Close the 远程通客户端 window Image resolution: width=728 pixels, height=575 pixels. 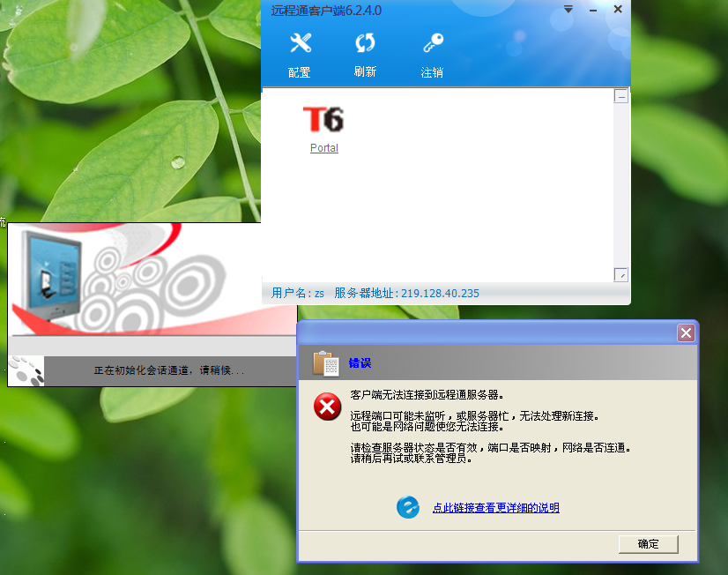coord(618,9)
